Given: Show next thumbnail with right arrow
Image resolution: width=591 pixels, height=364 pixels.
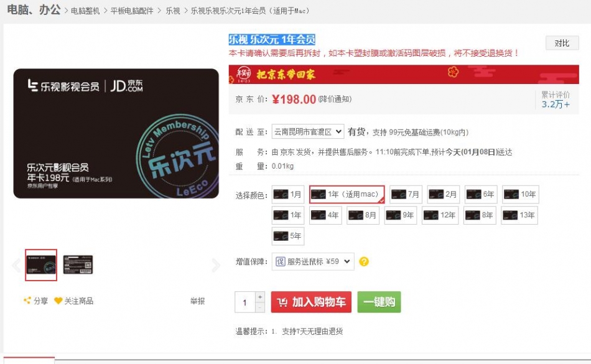Looking at the screenshot, I should click(x=216, y=265).
